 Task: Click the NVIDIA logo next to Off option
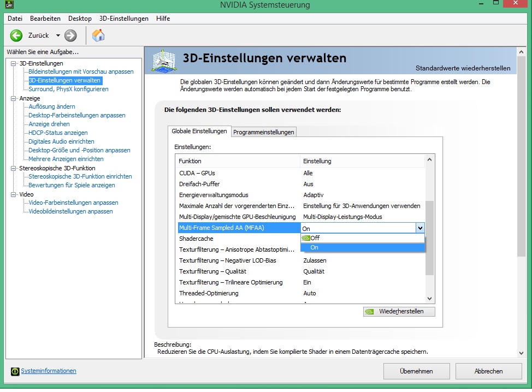pyautogui.click(x=306, y=238)
